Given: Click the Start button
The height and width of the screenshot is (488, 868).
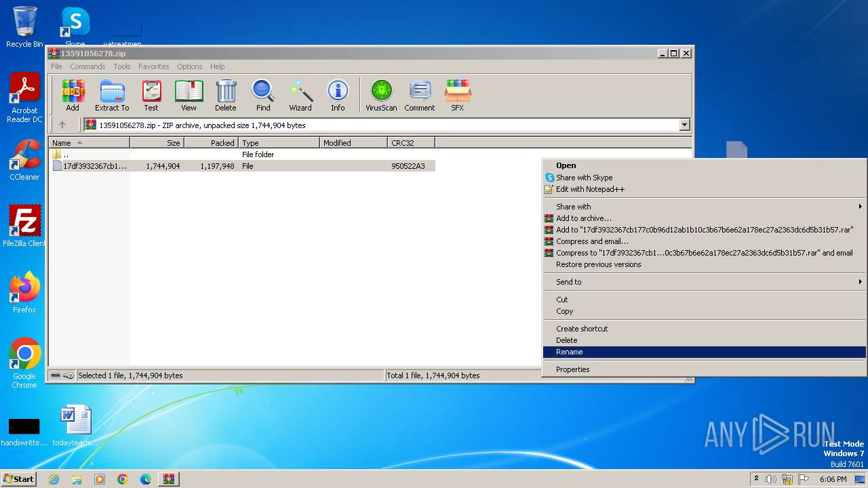Looking at the screenshot, I should 19,479.
